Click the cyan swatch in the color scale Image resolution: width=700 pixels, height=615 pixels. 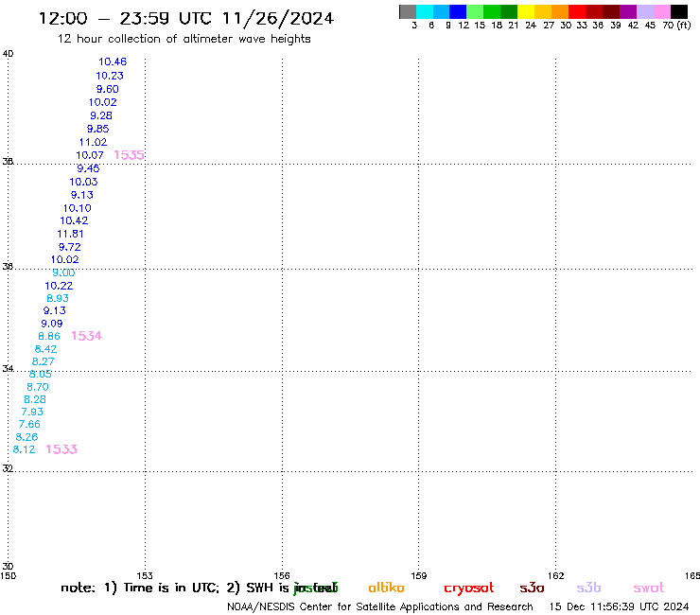(x=425, y=11)
